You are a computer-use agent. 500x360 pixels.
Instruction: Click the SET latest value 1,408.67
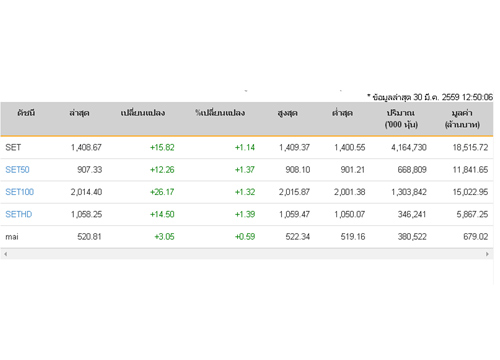click(x=86, y=147)
